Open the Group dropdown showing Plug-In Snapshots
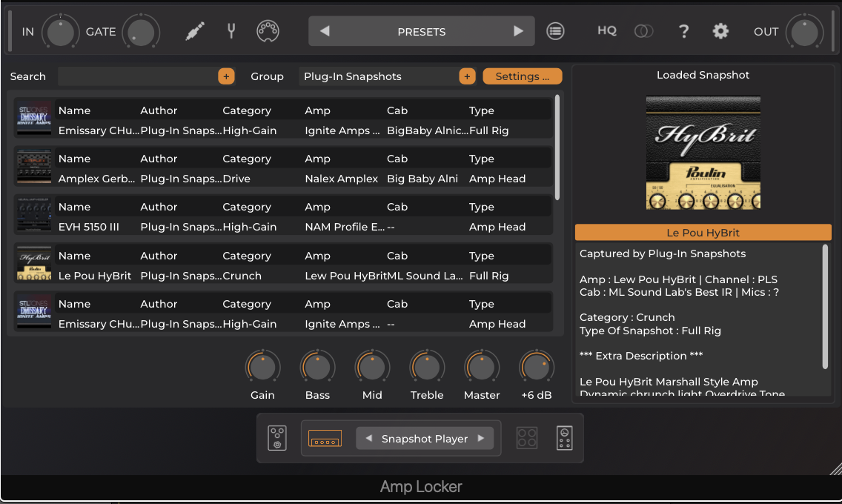The height and width of the screenshot is (504, 842). [379, 76]
